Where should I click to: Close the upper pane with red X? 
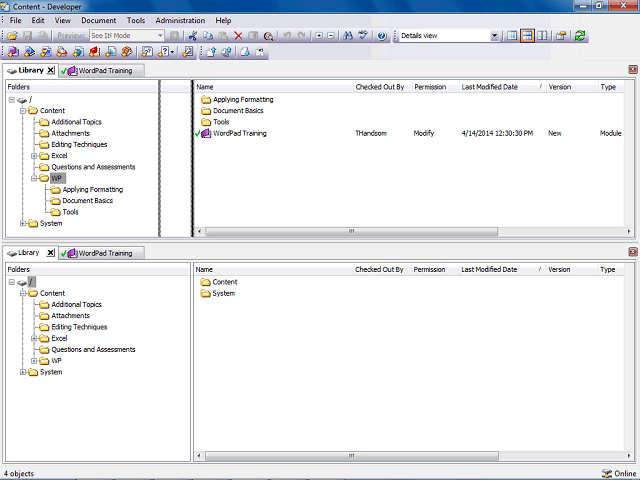point(633,70)
